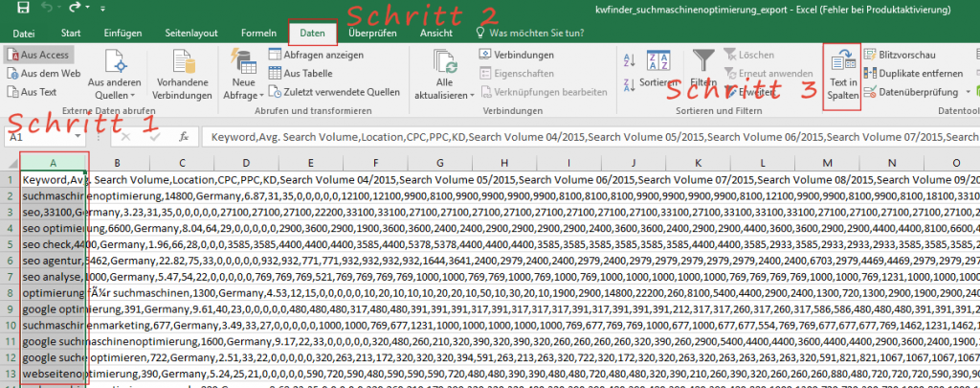Click Abfragen anzeigen
Screen dimensions: 980x388
pos(316,55)
